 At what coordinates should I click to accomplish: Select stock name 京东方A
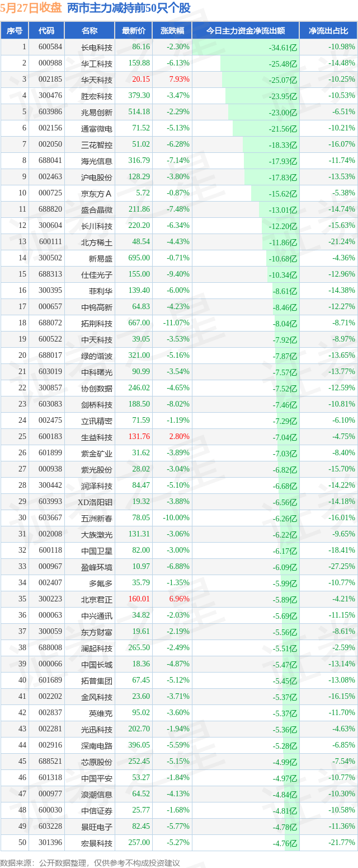[x=97, y=193]
